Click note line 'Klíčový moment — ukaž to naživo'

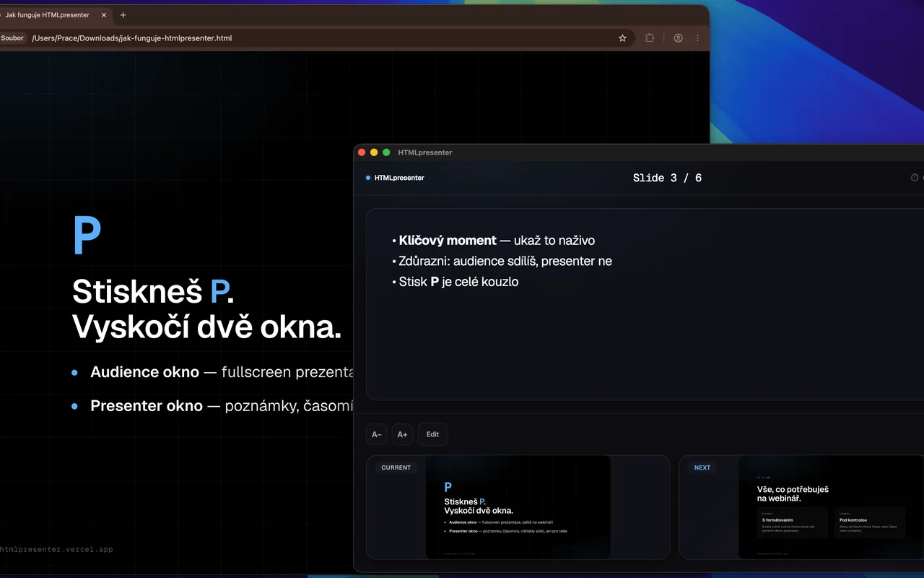click(x=497, y=241)
